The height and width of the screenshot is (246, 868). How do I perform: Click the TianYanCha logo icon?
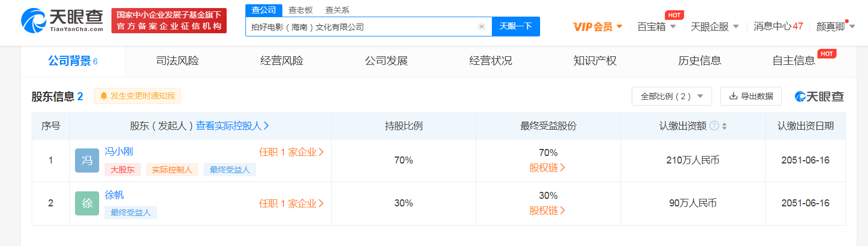[33, 20]
